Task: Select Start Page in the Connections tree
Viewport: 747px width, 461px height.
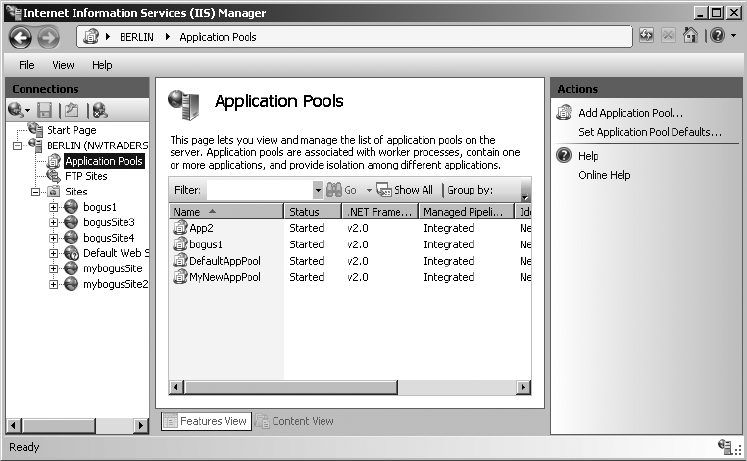Action: point(71,130)
